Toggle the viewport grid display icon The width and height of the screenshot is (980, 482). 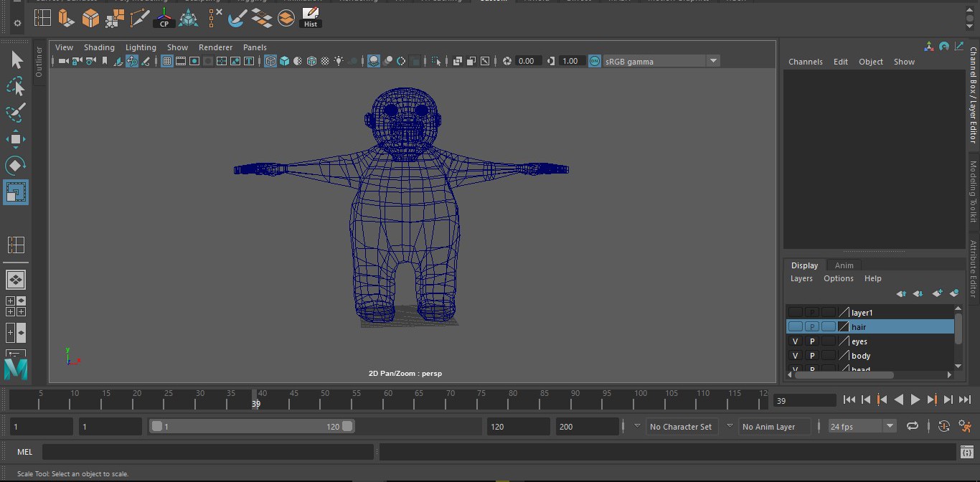(167, 62)
